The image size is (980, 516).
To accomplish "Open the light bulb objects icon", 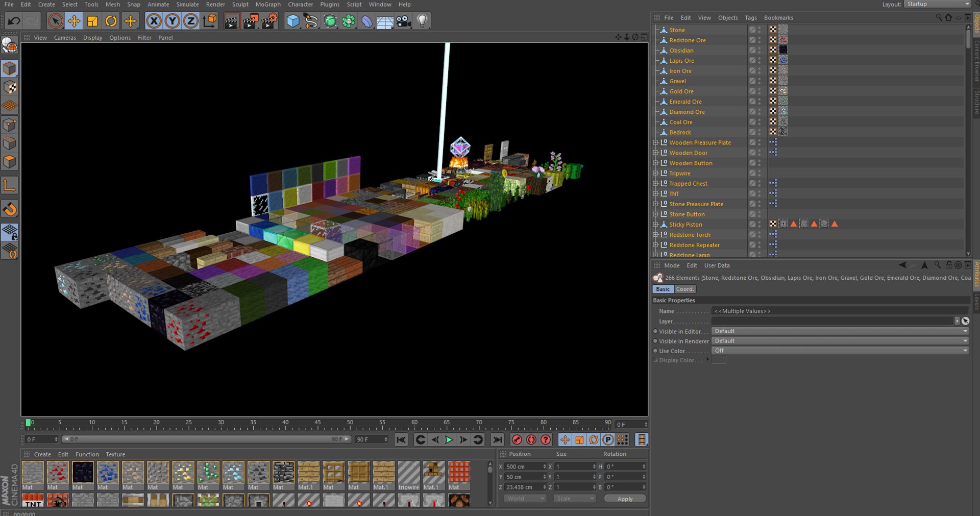I will (x=422, y=21).
